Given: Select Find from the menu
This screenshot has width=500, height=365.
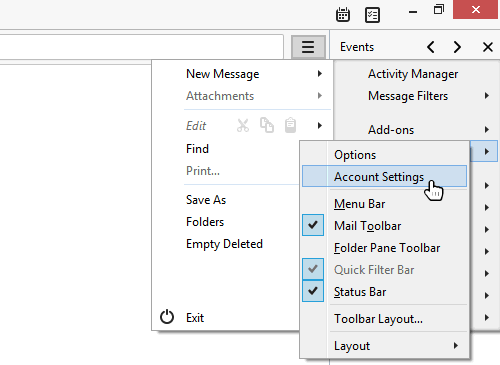Looking at the screenshot, I should point(197,149).
